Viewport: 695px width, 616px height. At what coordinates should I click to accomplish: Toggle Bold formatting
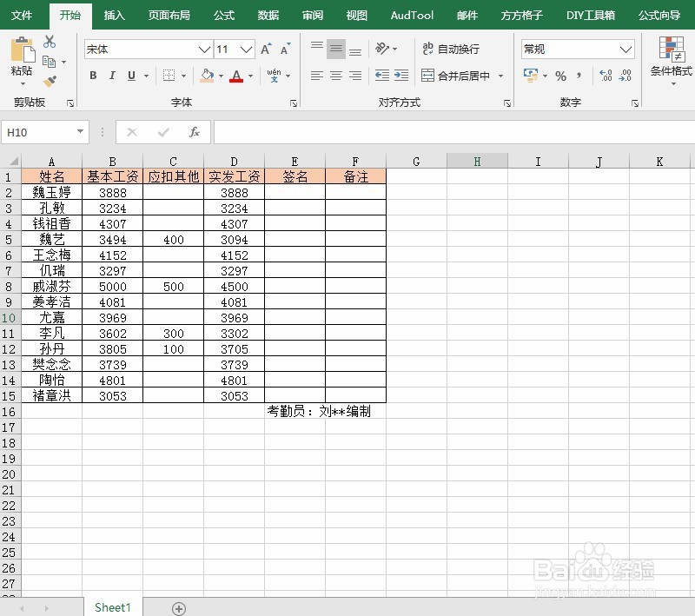click(93, 76)
